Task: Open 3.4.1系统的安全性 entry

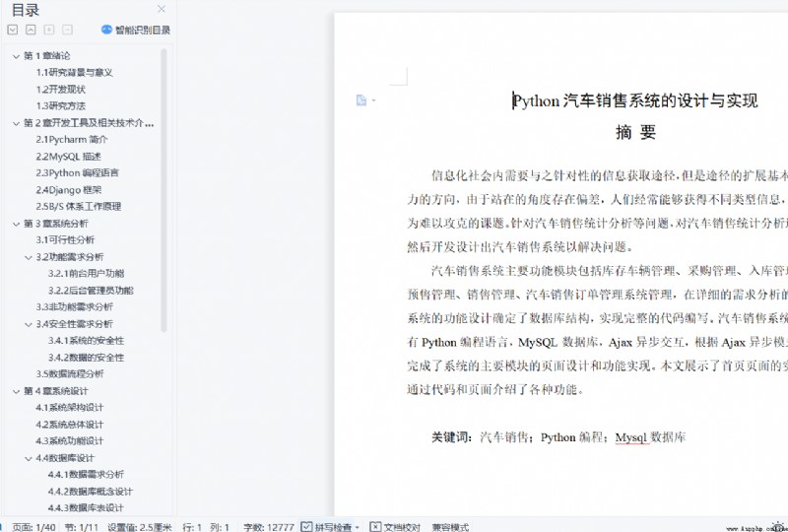Action: pyautogui.click(x=86, y=341)
